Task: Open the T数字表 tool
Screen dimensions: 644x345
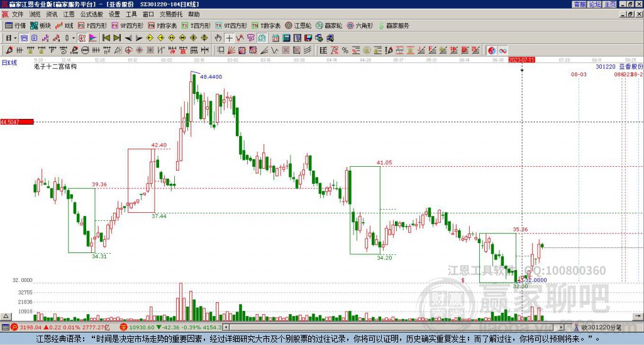Action: point(266,25)
